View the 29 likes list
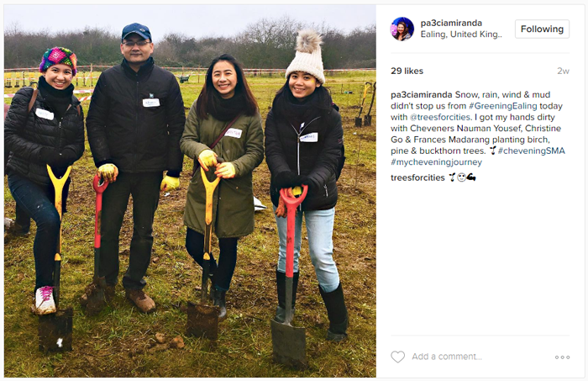The width and height of the screenshot is (588, 381). (407, 71)
